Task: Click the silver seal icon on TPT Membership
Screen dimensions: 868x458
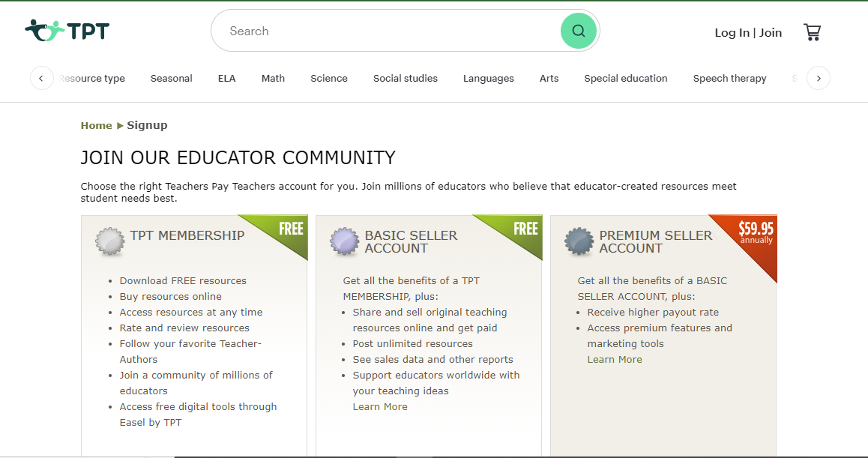Action: pyautogui.click(x=110, y=241)
